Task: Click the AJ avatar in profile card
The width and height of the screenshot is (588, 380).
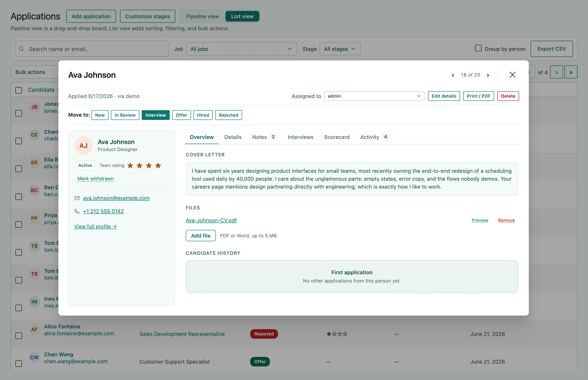Action: 84,145
